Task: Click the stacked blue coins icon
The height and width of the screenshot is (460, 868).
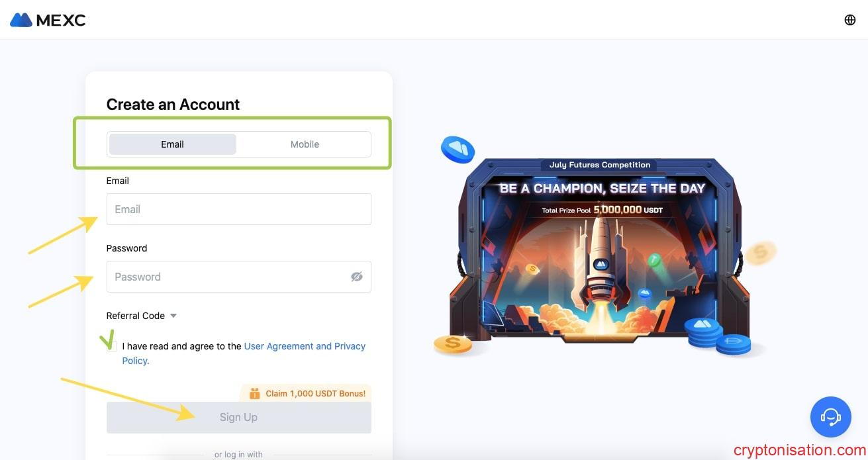Action: [x=718, y=337]
